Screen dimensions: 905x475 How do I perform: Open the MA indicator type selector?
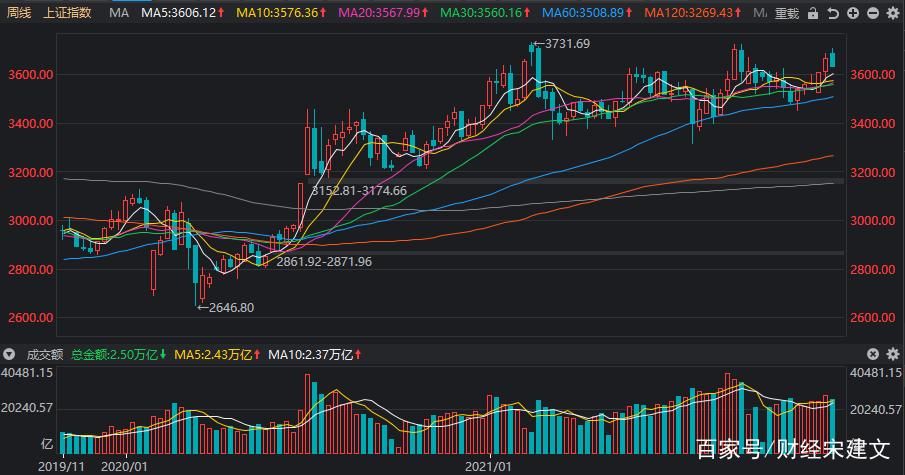[x=119, y=13]
